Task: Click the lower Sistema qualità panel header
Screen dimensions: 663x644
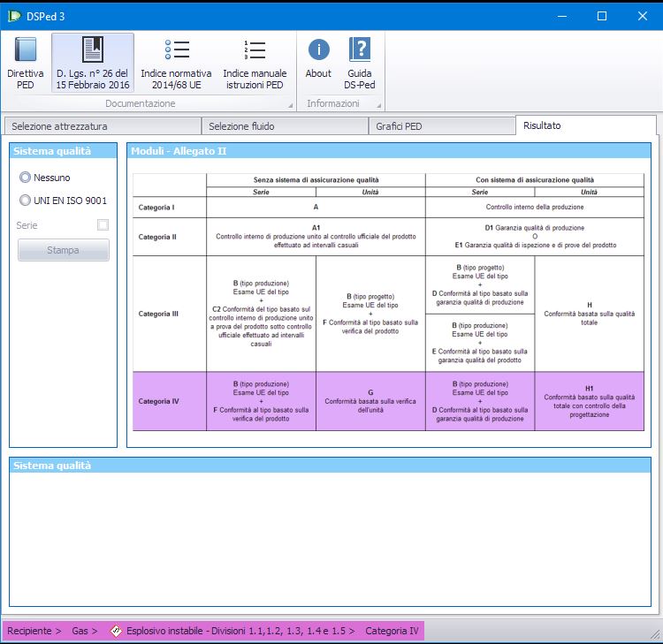Action: 330,466
